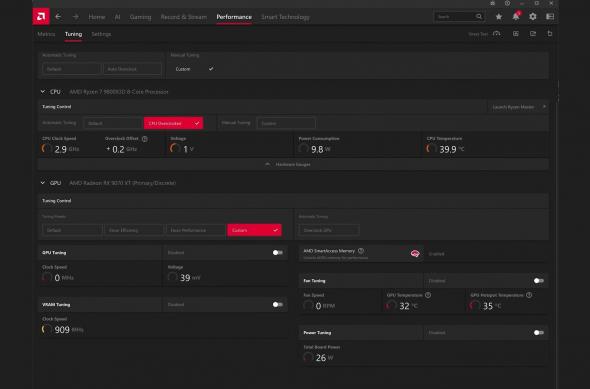This screenshot has height=389, width=590.
Task: Click the top Auto Overclock button
Action: coord(132,69)
